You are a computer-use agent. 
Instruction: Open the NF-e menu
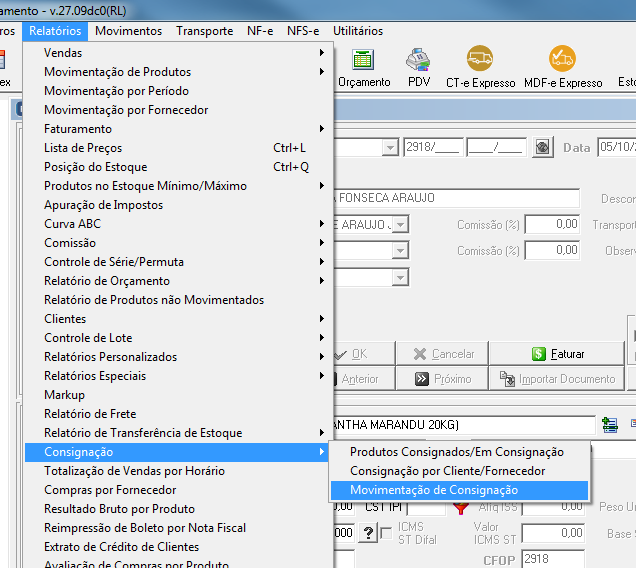click(x=260, y=31)
